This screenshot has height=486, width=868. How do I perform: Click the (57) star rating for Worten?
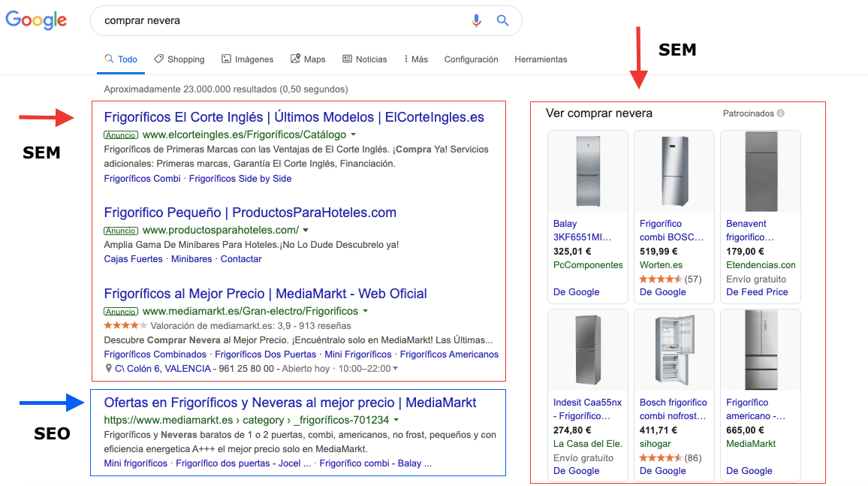click(671, 279)
